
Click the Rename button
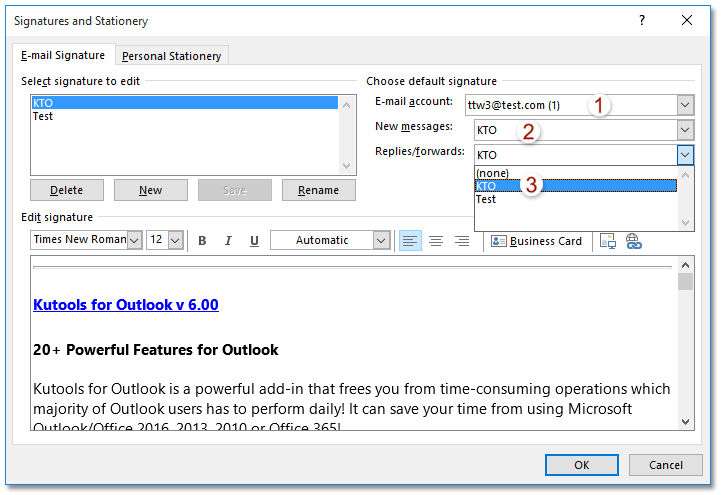point(318,190)
